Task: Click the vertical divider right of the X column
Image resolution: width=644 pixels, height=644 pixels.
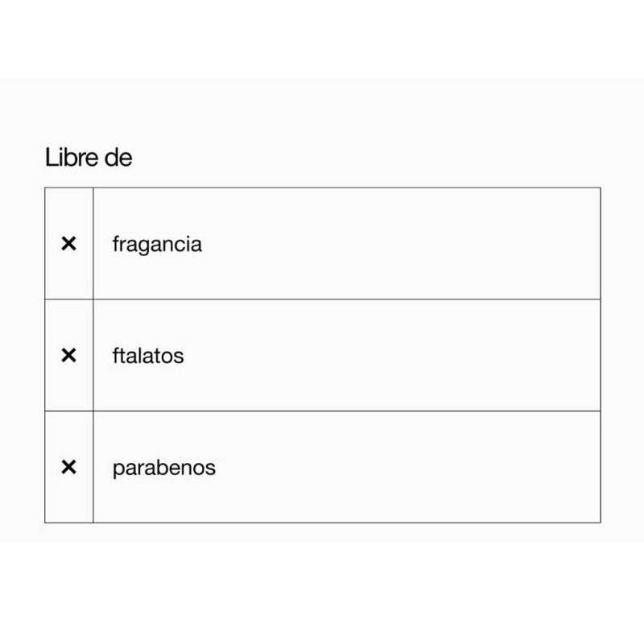Action: (x=93, y=355)
